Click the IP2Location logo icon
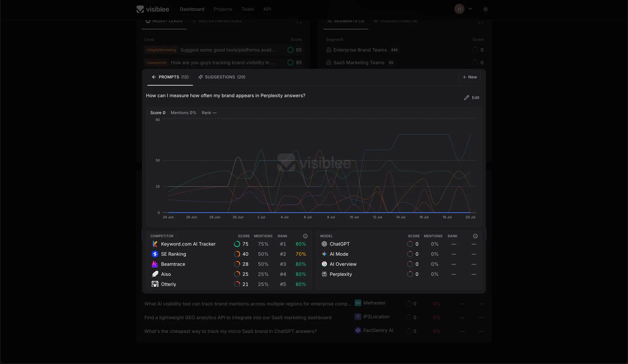This screenshot has width=628, height=364. pyautogui.click(x=358, y=317)
